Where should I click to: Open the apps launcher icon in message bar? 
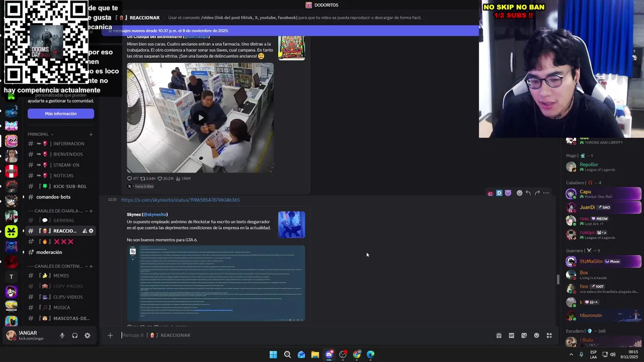(x=549, y=335)
